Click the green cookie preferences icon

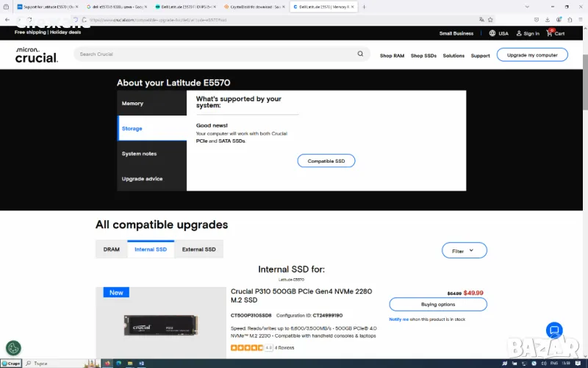pyautogui.click(x=13, y=348)
